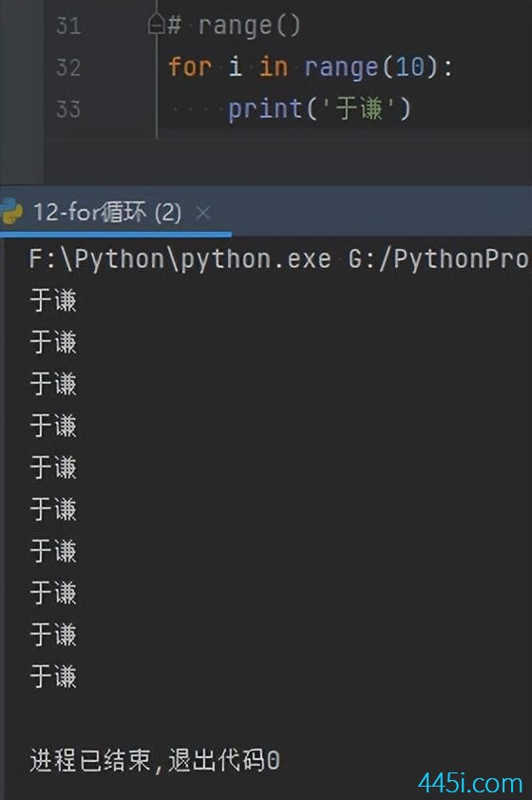Click the 445i.com watermark link

469,784
